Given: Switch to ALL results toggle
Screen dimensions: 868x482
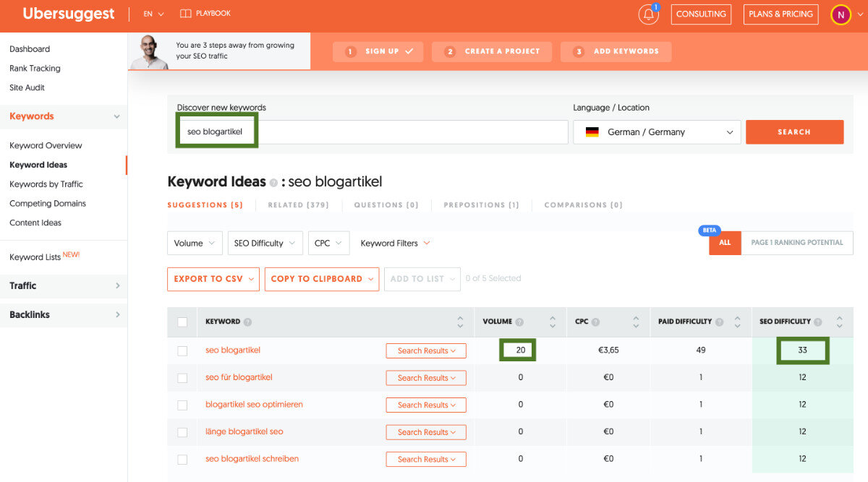Looking at the screenshot, I should [x=725, y=243].
